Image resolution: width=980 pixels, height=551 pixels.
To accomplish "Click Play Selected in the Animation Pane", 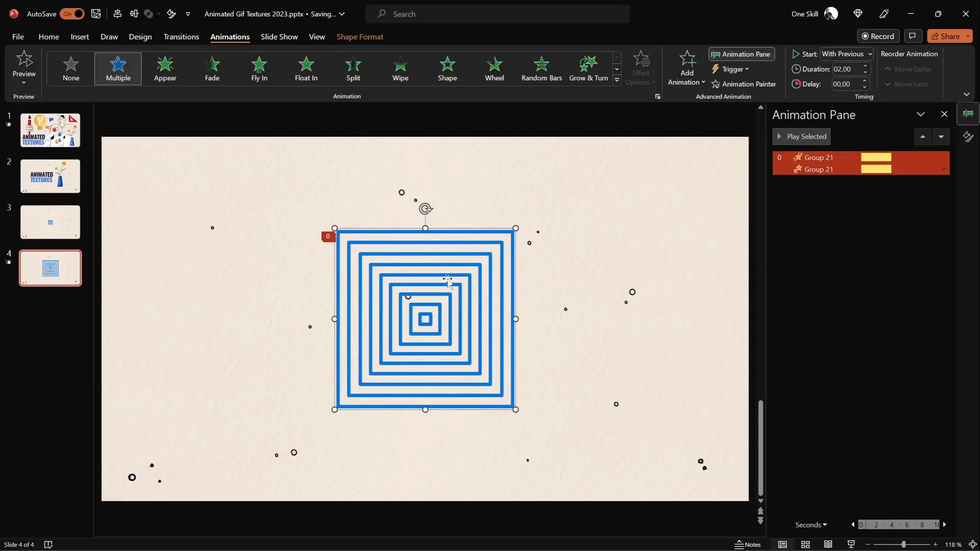I will (801, 136).
